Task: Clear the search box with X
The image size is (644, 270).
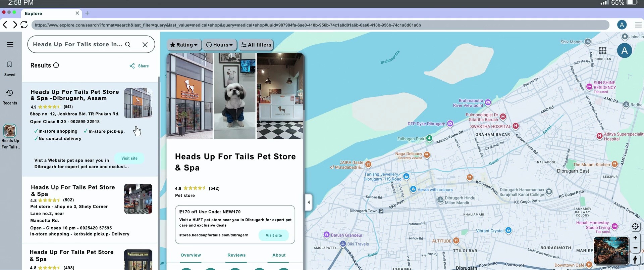Action: [145, 45]
